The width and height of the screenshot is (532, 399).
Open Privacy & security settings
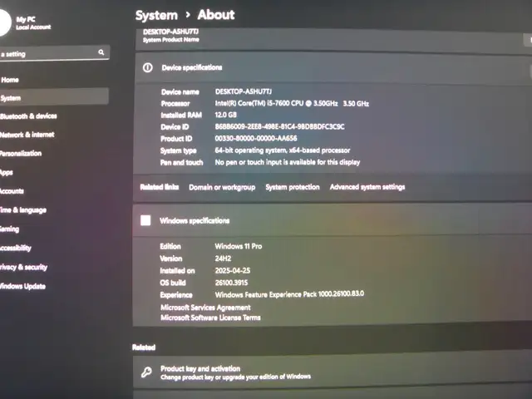coord(23,267)
